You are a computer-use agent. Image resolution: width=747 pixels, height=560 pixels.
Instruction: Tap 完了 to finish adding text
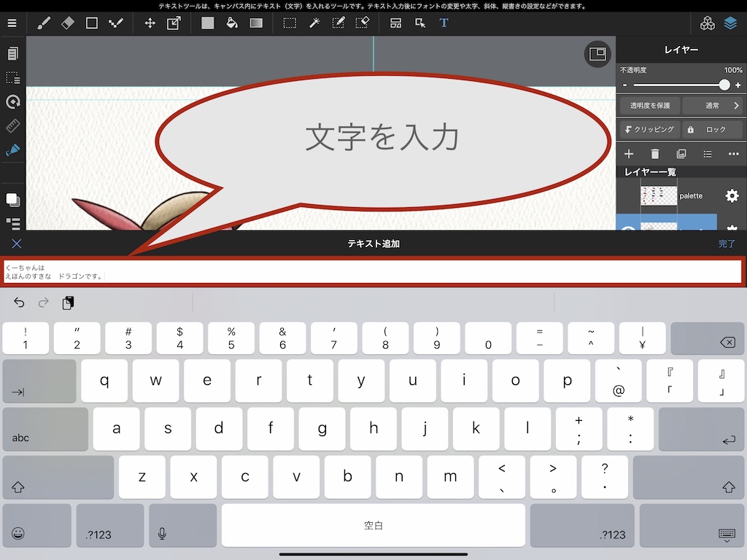[x=727, y=244]
